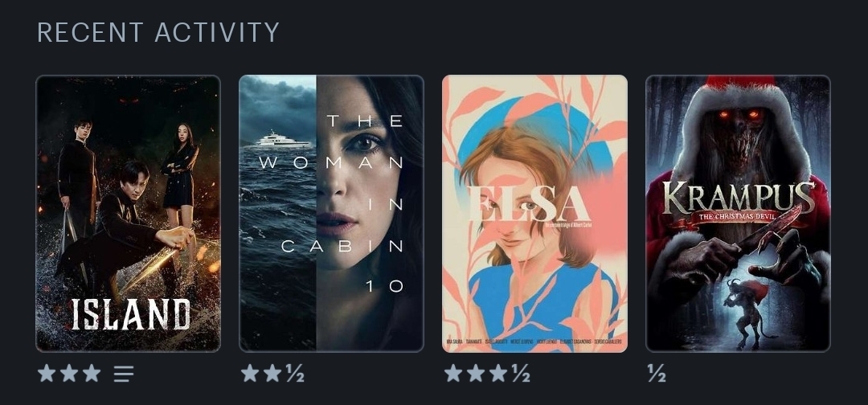Click the third star under Elsa
Viewport: 868px width, 405px height.
coord(498,374)
